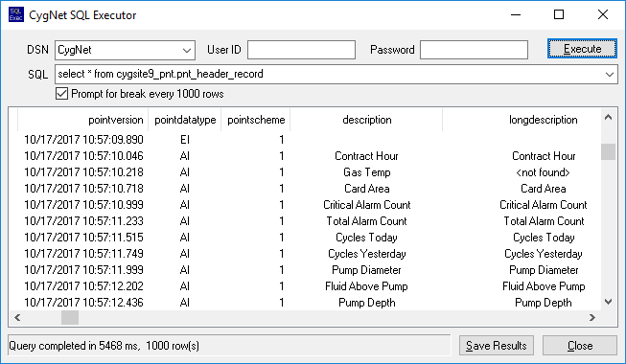
Task: Select Cycles Today in longdescription column
Action: coord(544,238)
